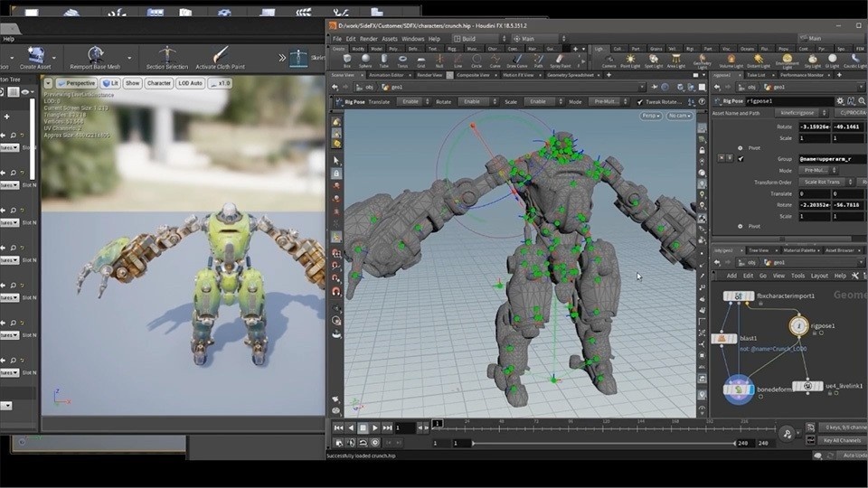Toggle the Lit view mode button
This screenshot has width=868, height=488.
(108, 83)
